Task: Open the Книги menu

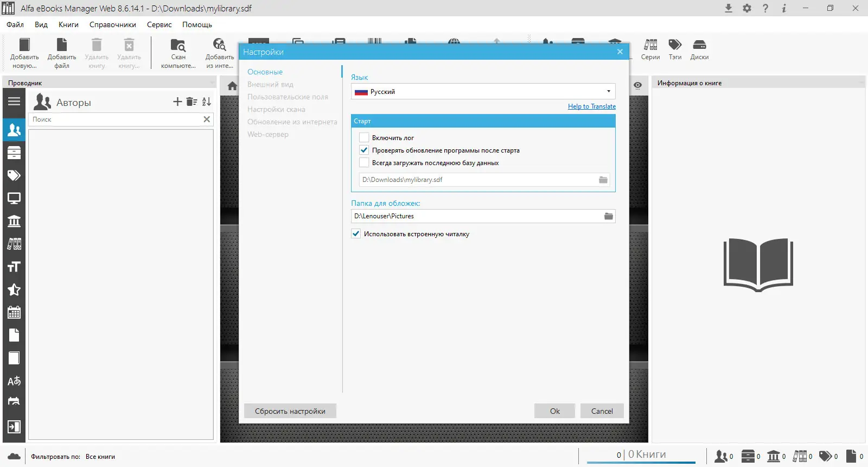Action: [68, 24]
